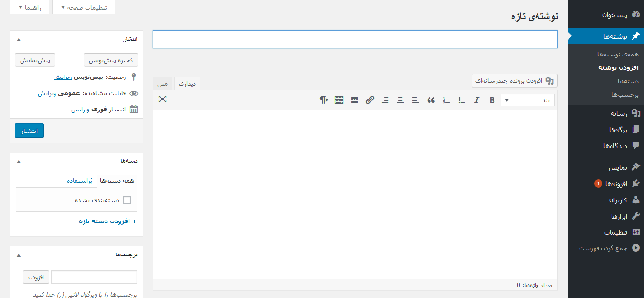Check the دسته‌بندی نشده category checkbox
The width and height of the screenshot is (644, 298).
[127, 200]
